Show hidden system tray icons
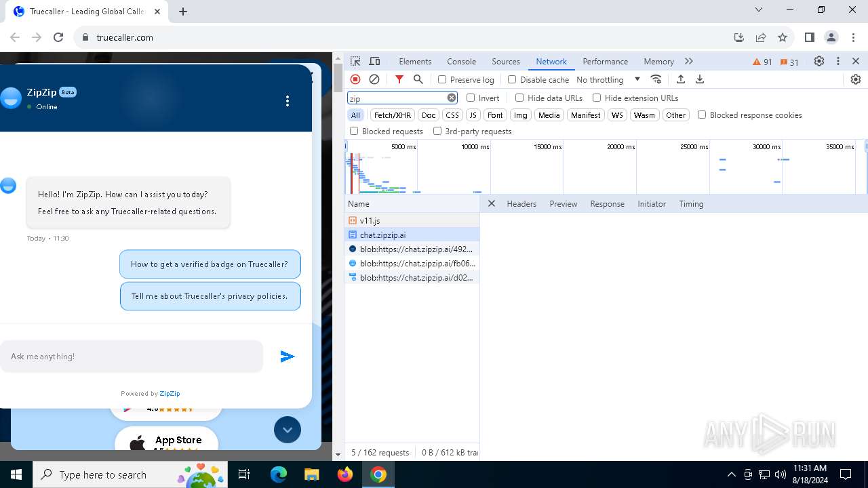This screenshot has height=488, width=868. tap(731, 474)
